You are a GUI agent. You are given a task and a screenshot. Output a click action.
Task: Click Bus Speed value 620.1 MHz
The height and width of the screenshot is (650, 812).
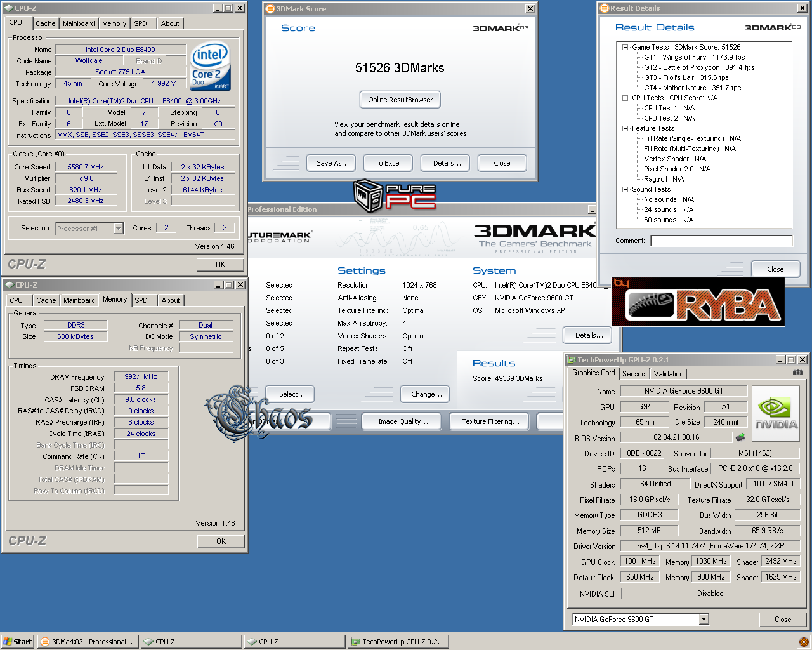coord(86,190)
